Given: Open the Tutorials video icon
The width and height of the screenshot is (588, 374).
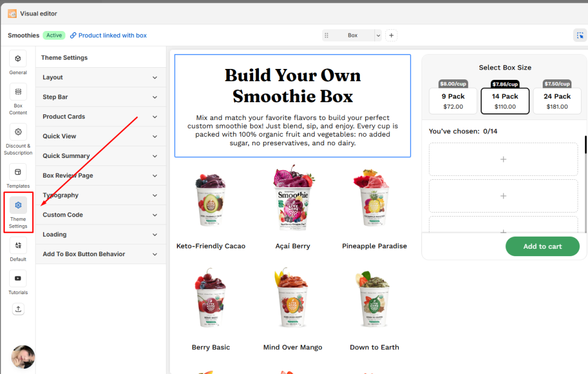Looking at the screenshot, I should (x=18, y=279).
